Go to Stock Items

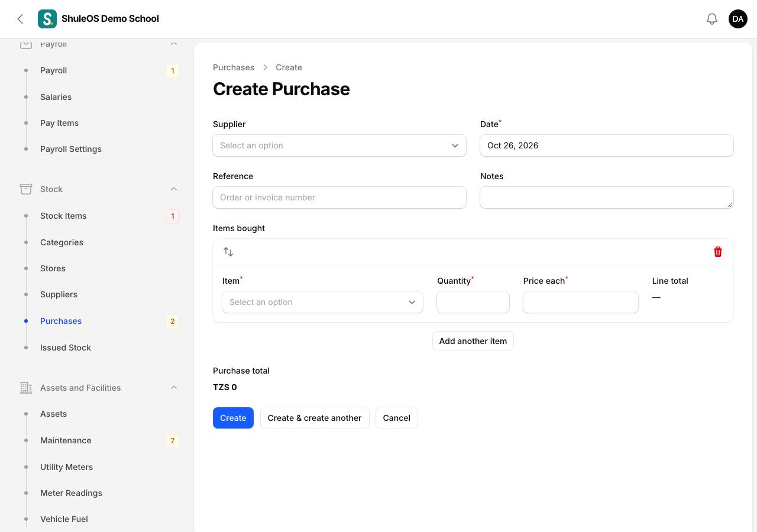click(x=63, y=216)
